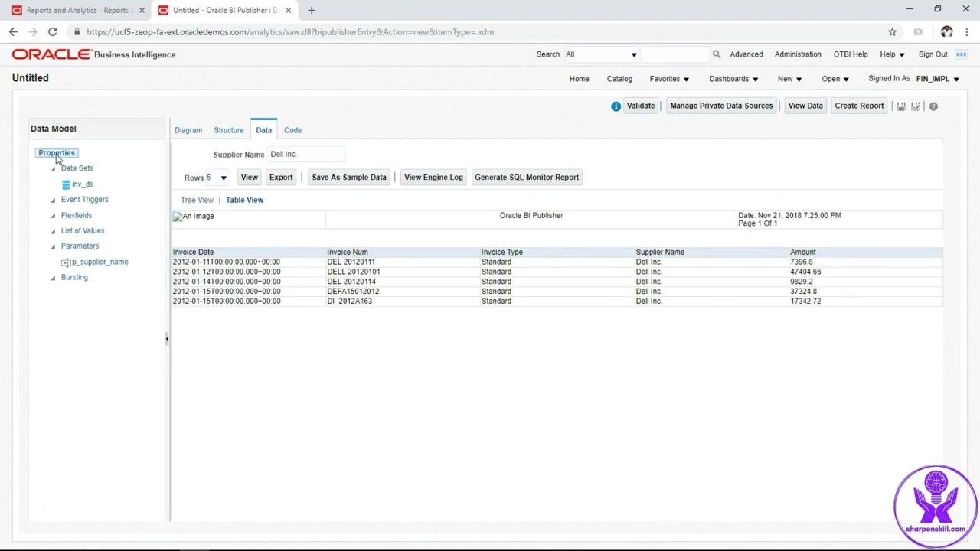Click the Supplier Name input field

pos(306,155)
